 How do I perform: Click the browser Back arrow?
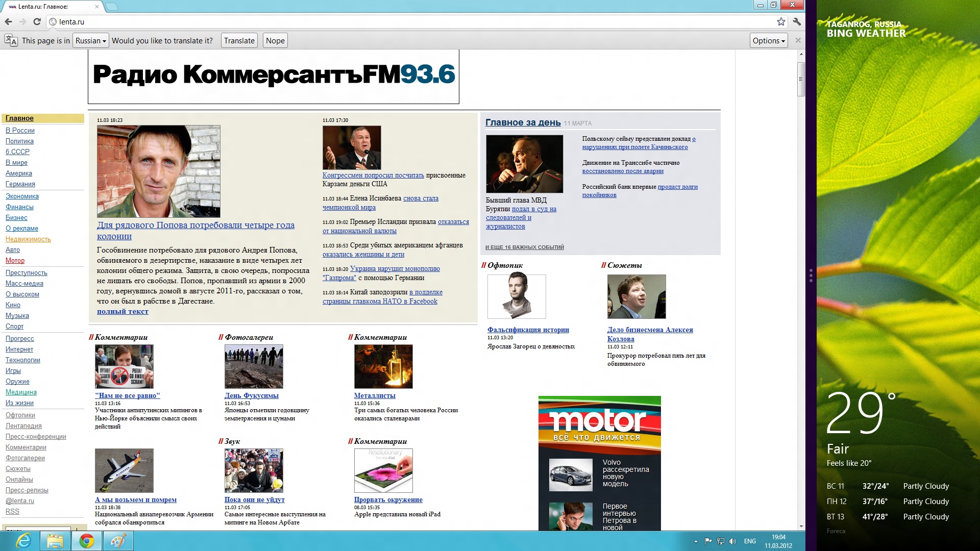click(x=8, y=21)
